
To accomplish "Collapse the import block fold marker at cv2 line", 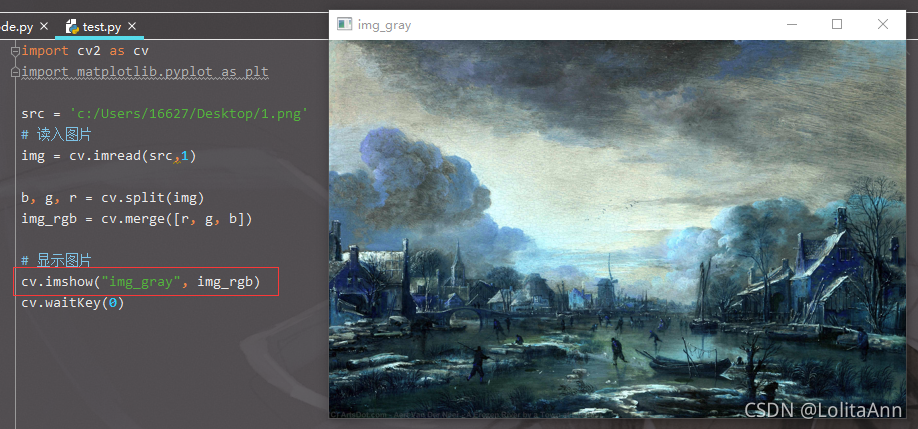I will pos(16,51).
